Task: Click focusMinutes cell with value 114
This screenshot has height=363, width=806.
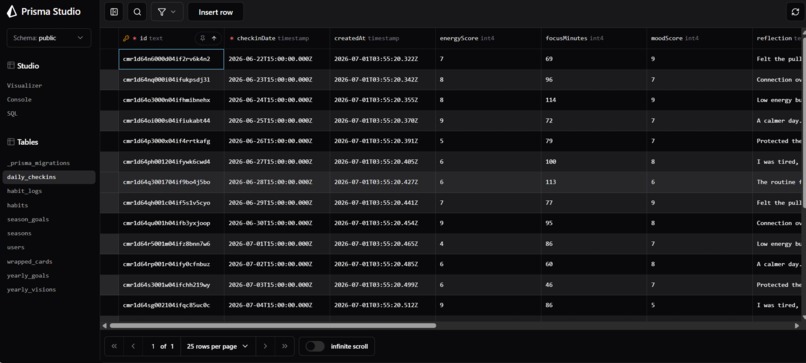Action: pyautogui.click(x=593, y=100)
